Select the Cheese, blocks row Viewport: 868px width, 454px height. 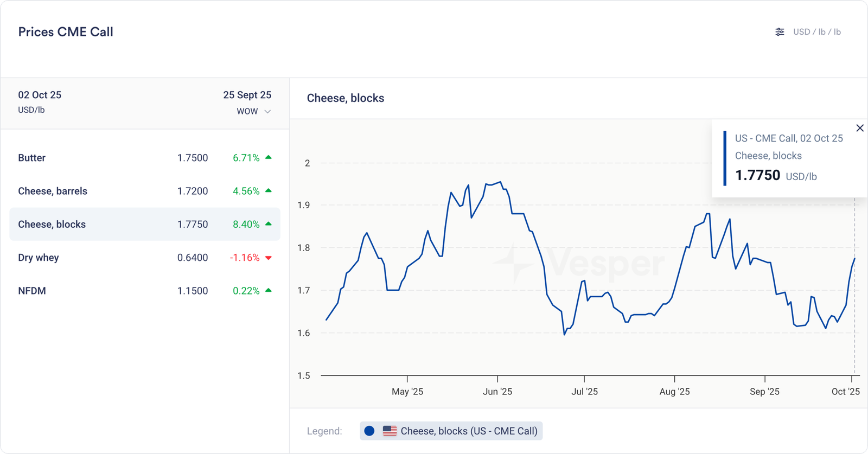[x=144, y=224]
